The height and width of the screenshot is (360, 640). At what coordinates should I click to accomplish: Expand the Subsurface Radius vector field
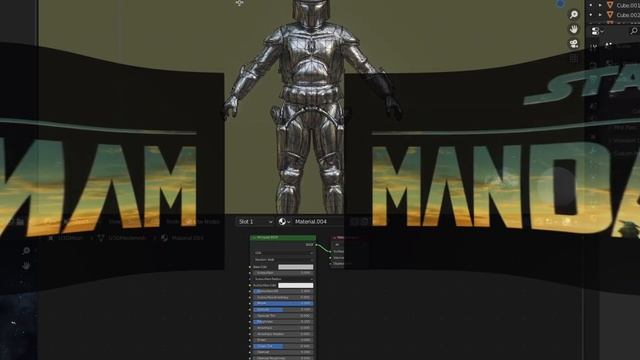point(283,279)
